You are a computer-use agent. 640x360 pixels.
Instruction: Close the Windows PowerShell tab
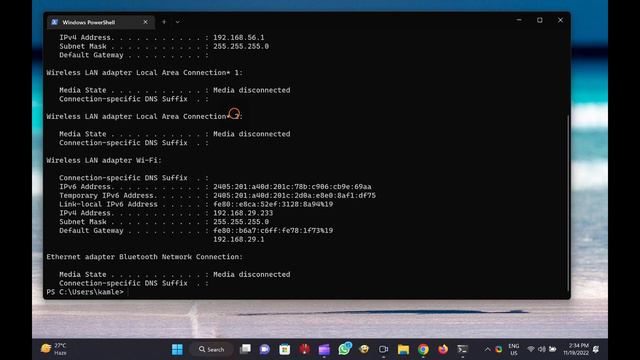click(145, 22)
